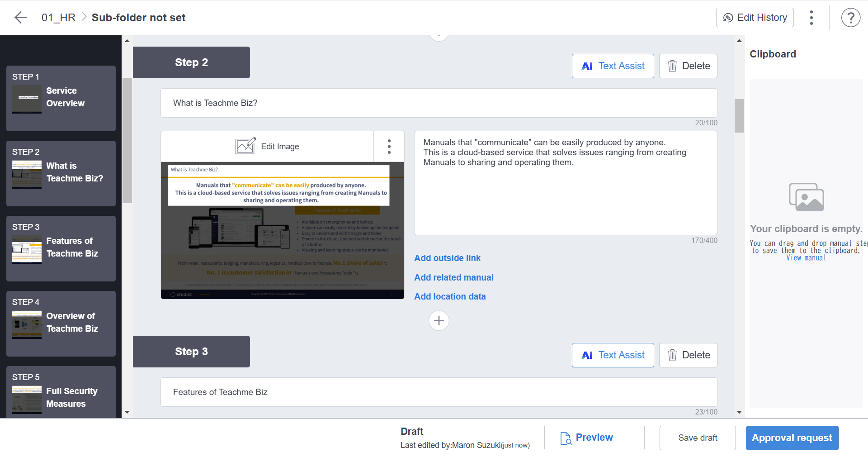Click Add outside link
The width and height of the screenshot is (868, 457).
(447, 258)
